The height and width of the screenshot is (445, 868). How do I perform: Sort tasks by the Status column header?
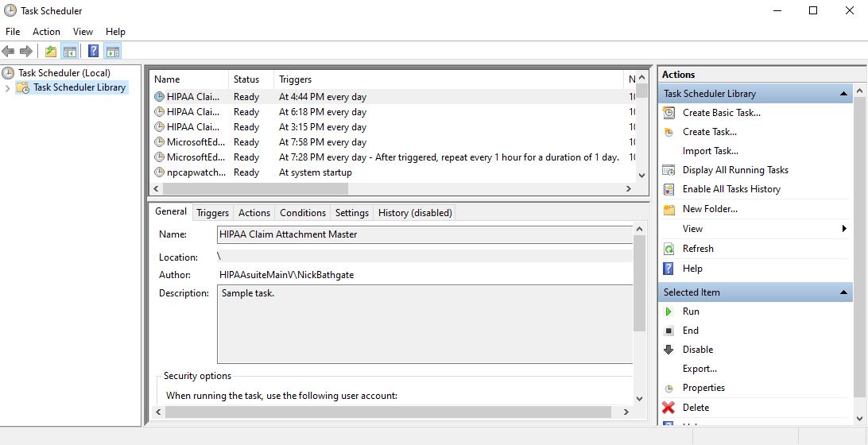252,79
